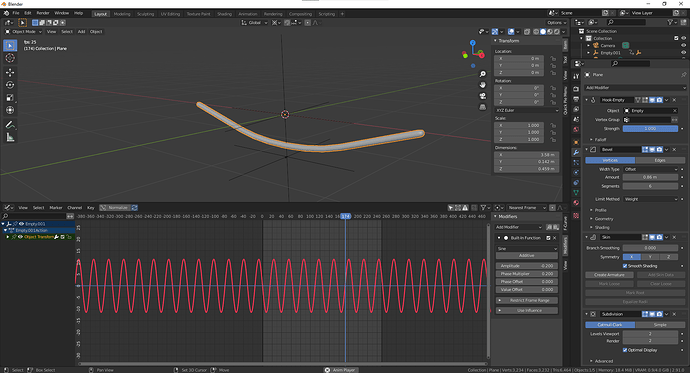Open the Object Data green triangle tab
This screenshot has width=690, height=373.
pyautogui.click(x=576, y=192)
